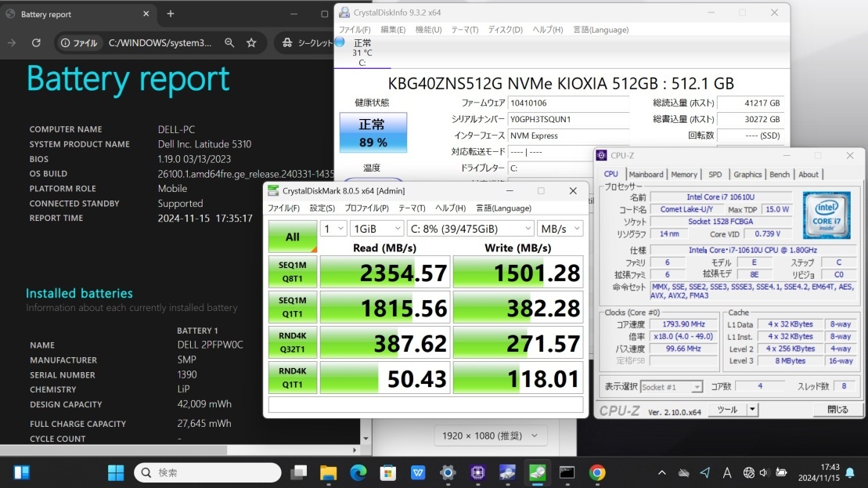This screenshot has width=868, height=488.
Task: Run the SEQ1M Q8T1 test
Action: click(292, 272)
